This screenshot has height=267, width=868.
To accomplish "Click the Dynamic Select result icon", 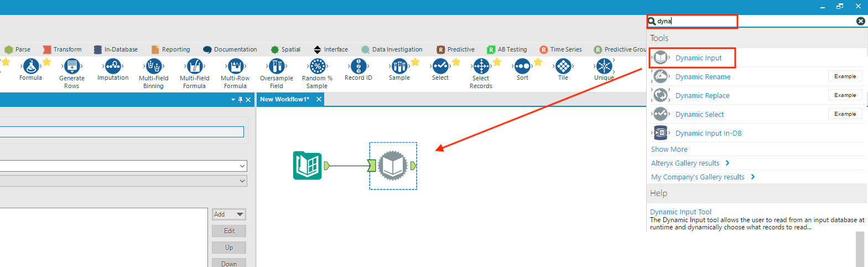I will tap(661, 114).
